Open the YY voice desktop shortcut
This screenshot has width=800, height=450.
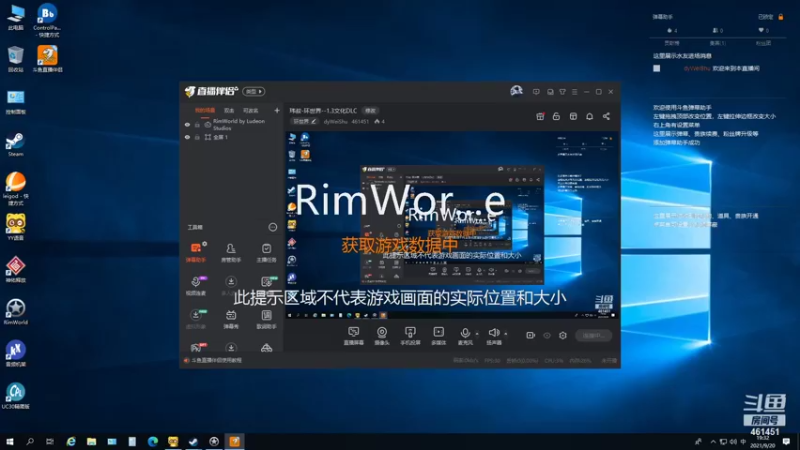(x=16, y=227)
